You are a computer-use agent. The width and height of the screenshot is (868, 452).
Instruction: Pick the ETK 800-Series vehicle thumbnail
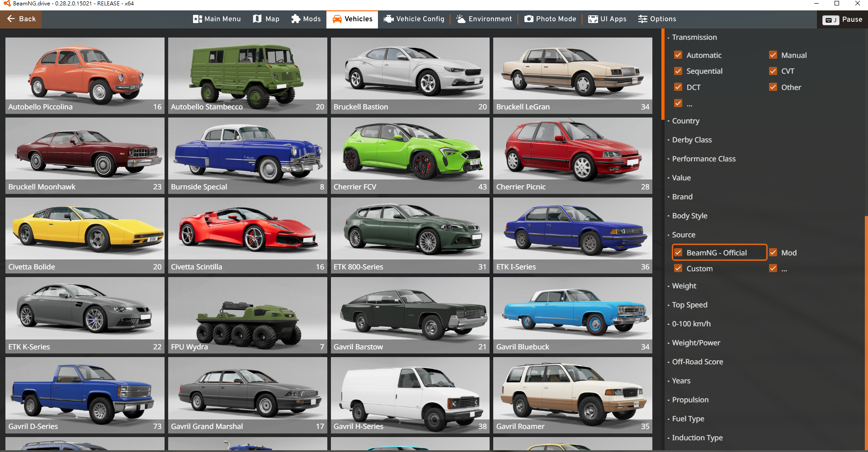coord(410,235)
